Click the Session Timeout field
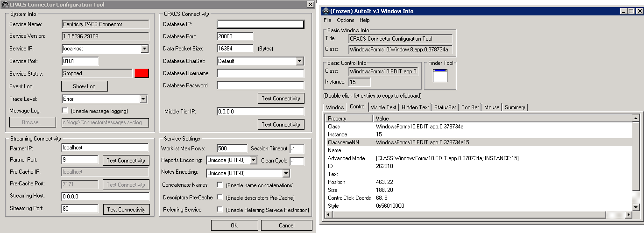This screenshot has height=233, width=644. pos(297,149)
